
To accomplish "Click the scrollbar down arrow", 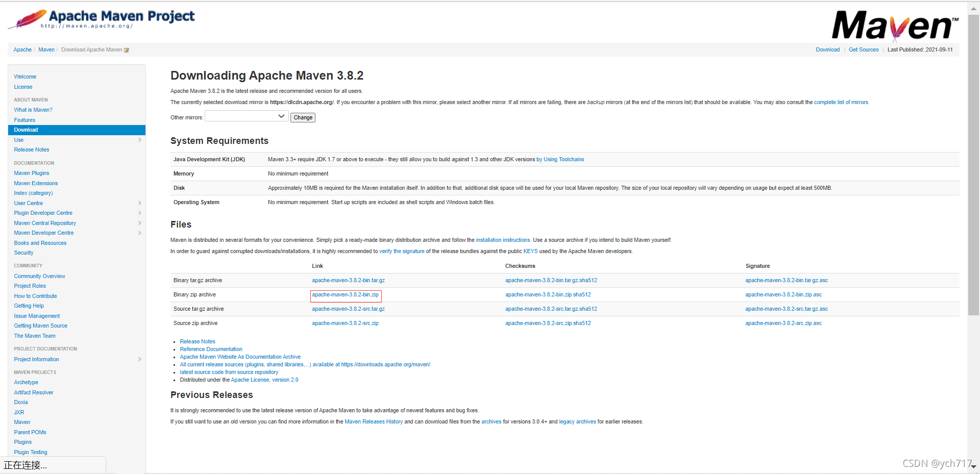I will 973,466.
